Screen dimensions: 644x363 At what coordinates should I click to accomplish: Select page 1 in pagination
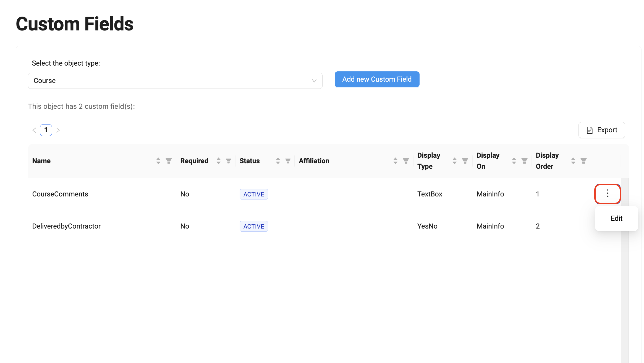pyautogui.click(x=46, y=130)
